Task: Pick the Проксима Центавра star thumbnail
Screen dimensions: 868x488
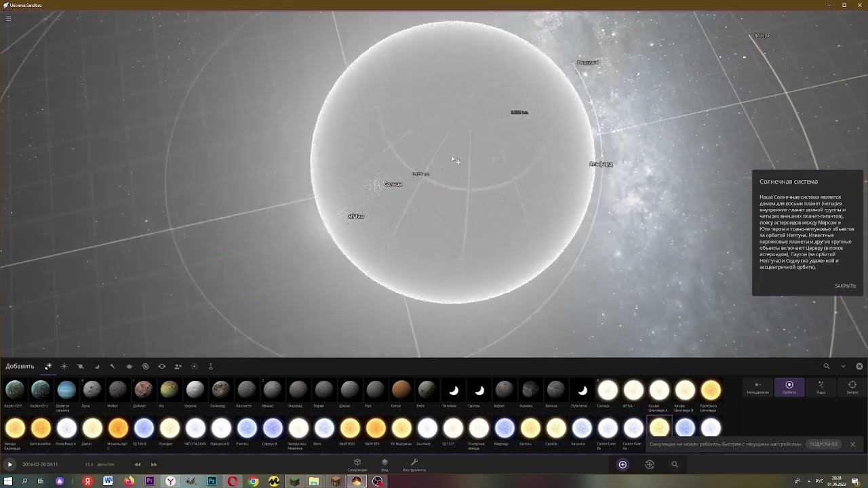Action: point(711,390)
